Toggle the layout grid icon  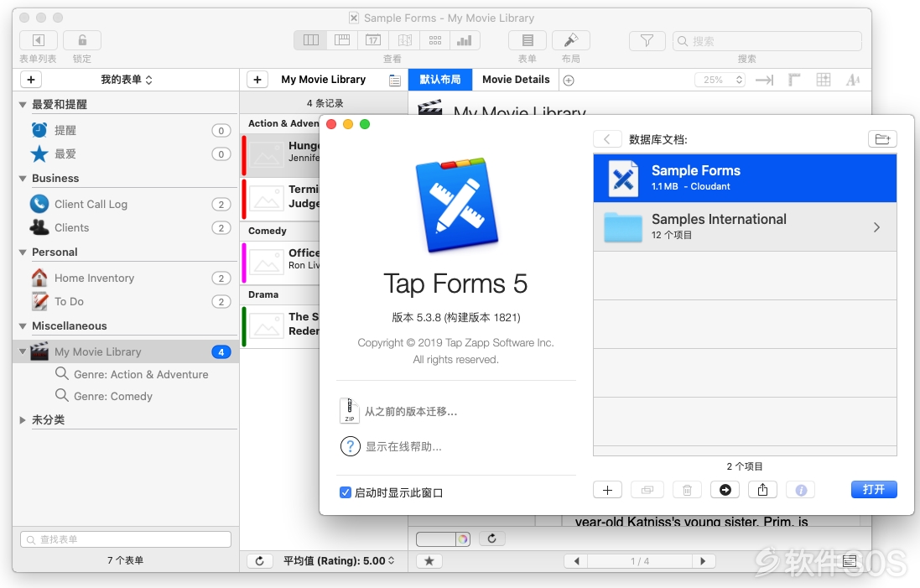click(x=824, y=80)
